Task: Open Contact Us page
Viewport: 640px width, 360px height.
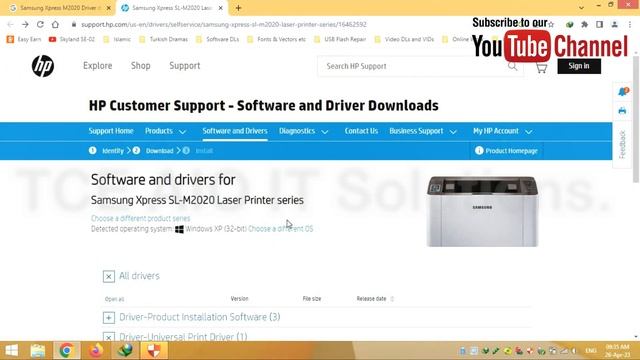Action: tap(361, 131)
